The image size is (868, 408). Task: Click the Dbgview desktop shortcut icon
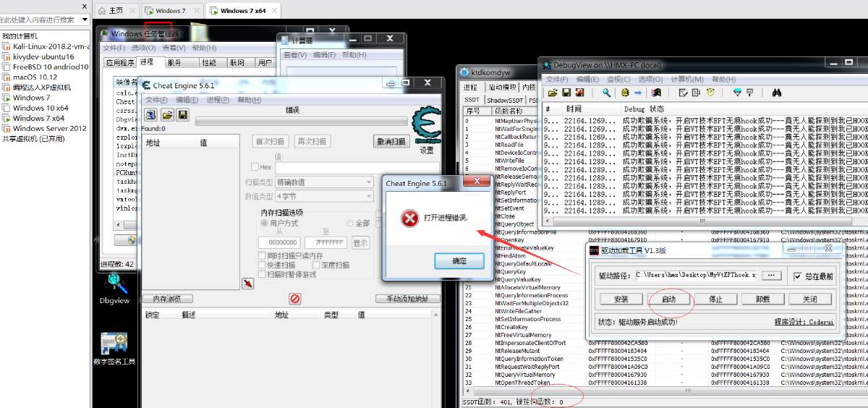tap(114, 287)
